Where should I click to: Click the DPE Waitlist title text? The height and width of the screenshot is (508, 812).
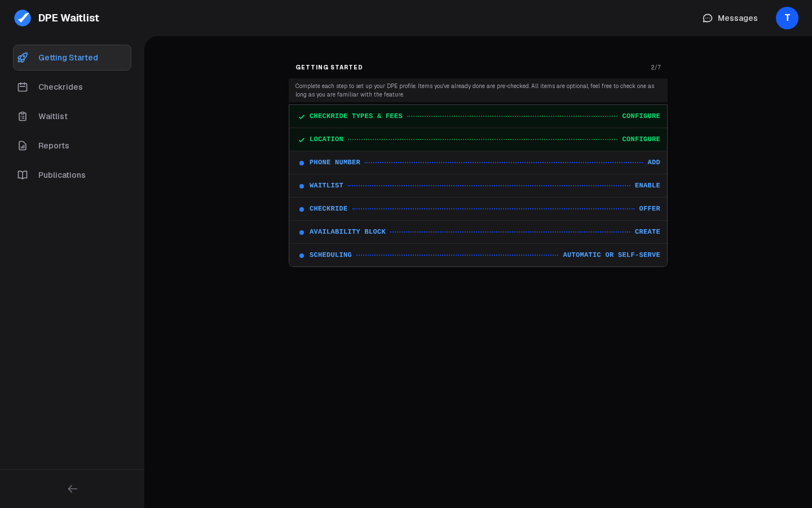pos(69,18)
